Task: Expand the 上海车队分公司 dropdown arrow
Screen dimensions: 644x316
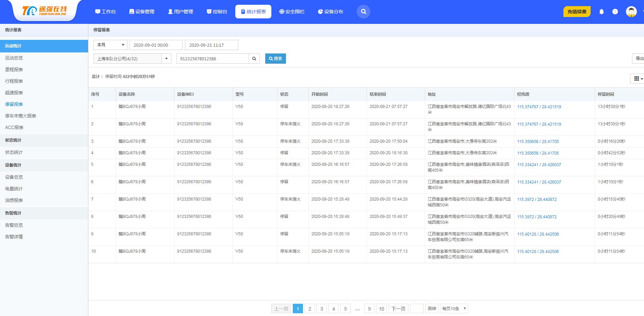Action: (166, 59)
